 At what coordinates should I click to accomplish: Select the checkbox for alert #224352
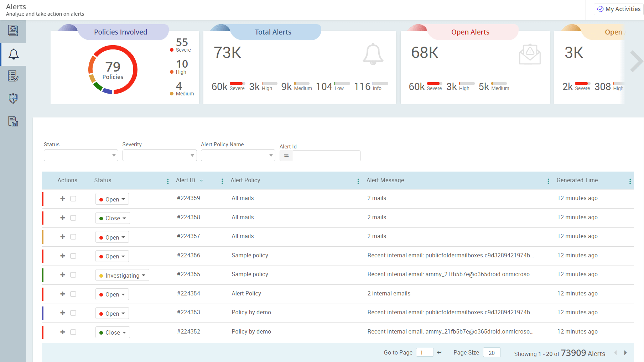click(x=73, y=332)
